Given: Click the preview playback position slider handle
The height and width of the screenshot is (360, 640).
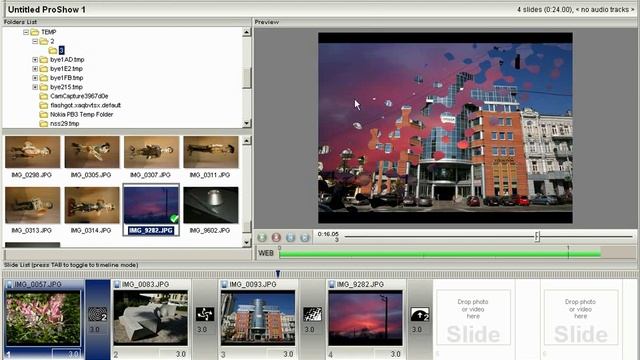Looking at the screenshot, I should point(537,236).
